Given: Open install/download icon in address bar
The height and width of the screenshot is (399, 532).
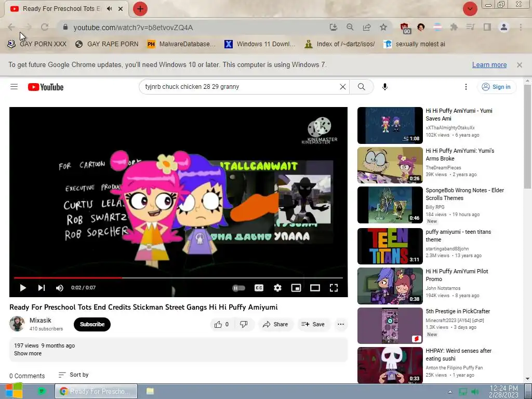Looking at the screenshot, I should pos(334,27).
